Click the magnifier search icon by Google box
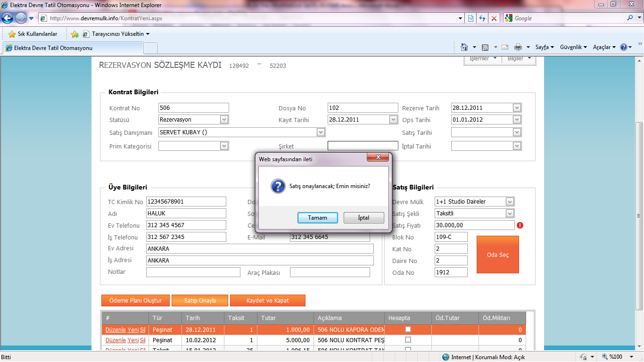 [x=630, y=18]
